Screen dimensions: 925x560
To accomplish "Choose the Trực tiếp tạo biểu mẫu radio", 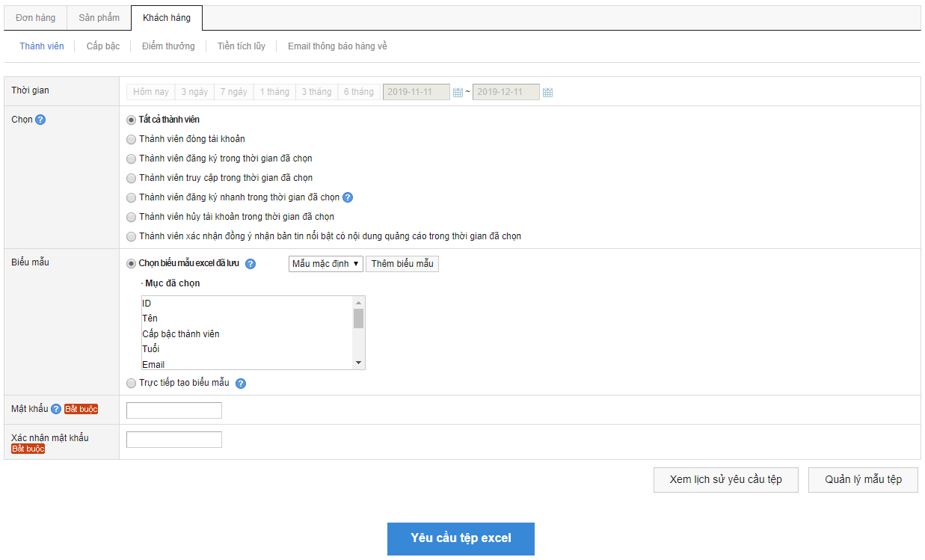I will pyautogui.click(x=132, y=384).
